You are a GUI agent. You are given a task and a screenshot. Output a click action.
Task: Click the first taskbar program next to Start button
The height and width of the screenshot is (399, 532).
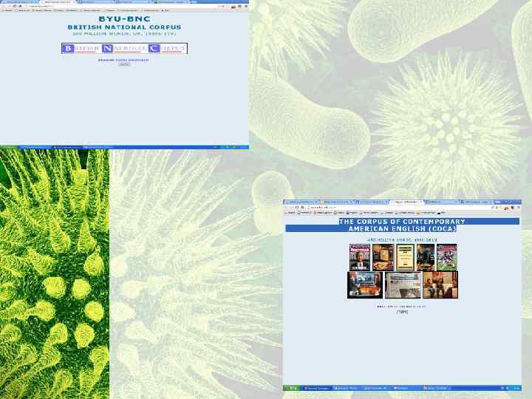tap(317, 388)
